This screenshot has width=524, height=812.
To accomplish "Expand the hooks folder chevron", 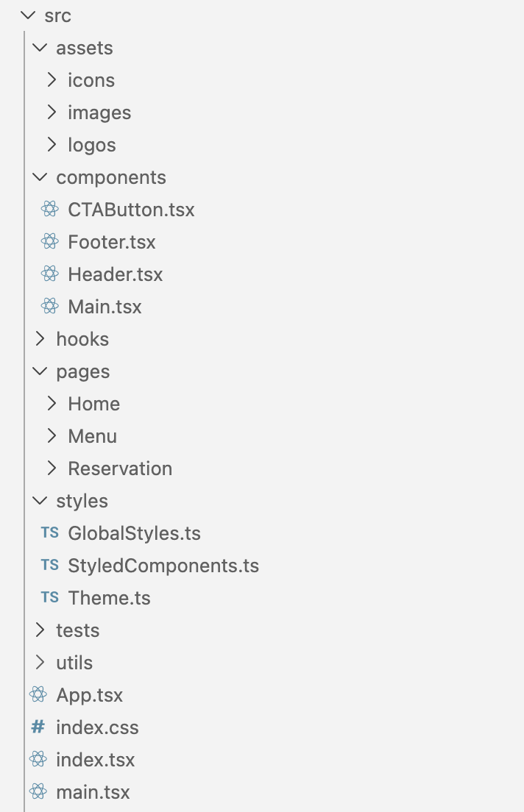I will pos(40,339).
